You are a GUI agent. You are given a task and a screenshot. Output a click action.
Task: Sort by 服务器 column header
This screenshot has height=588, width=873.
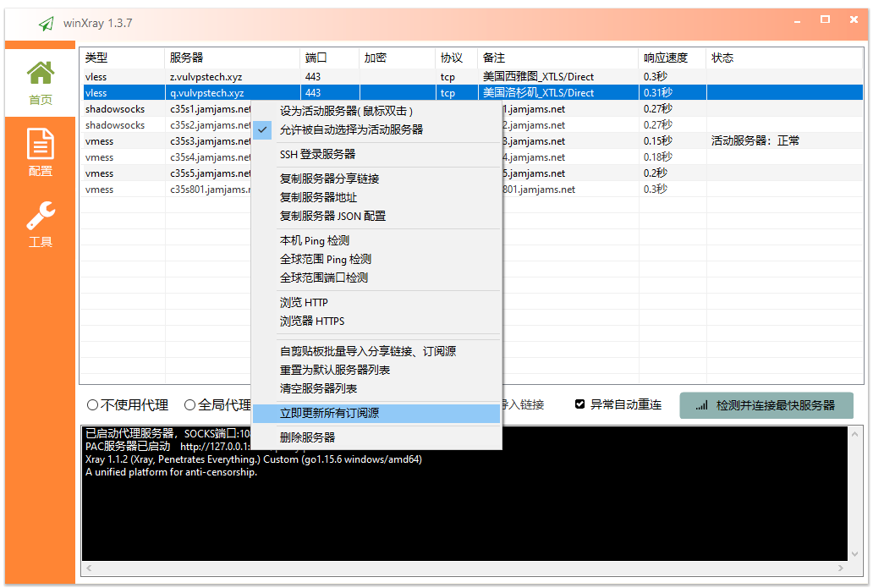232,58
